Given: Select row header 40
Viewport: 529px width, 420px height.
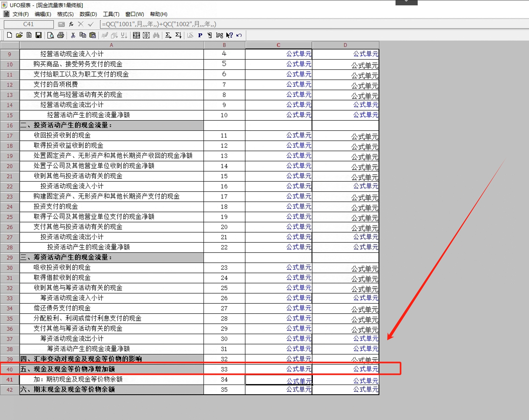Looking at the screenshot, I should 10,369.
